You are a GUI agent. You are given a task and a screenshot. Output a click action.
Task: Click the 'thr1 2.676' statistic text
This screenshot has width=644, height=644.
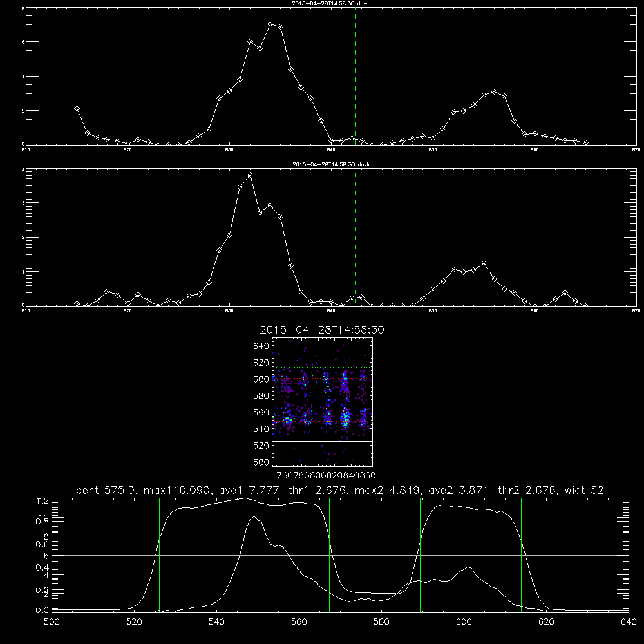[x=317, y=490]
